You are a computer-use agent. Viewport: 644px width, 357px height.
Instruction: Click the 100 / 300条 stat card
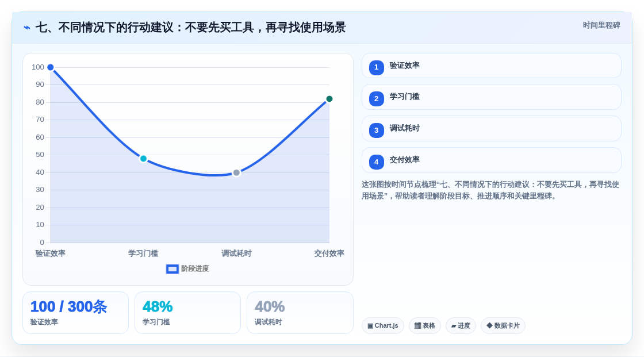tap(75, 313)
